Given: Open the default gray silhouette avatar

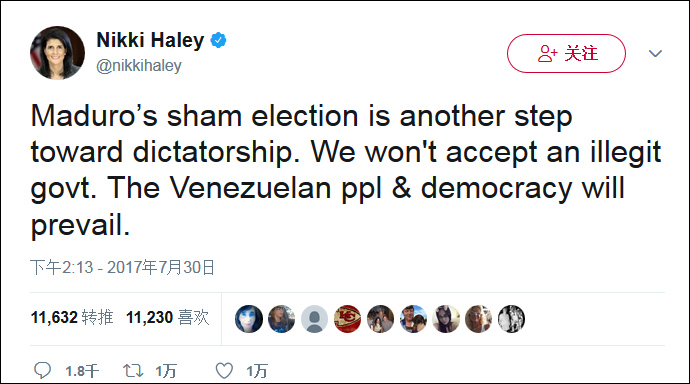Looking at the screenshot, I should (314, 318).
